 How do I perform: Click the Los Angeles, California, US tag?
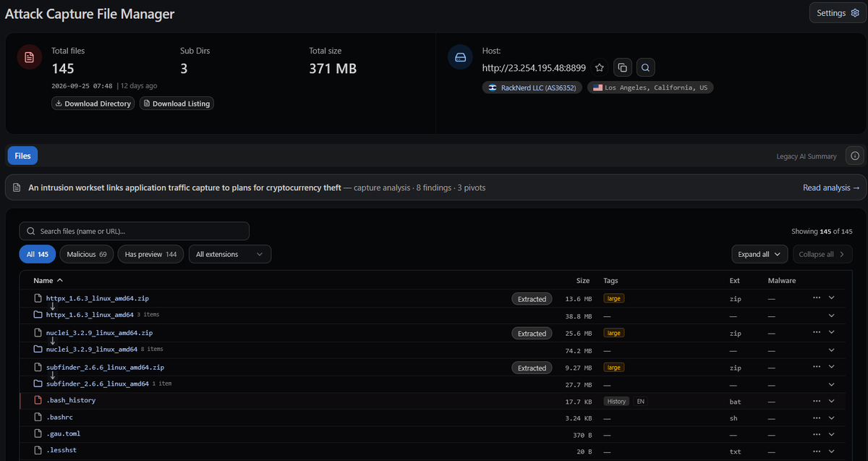650,88
